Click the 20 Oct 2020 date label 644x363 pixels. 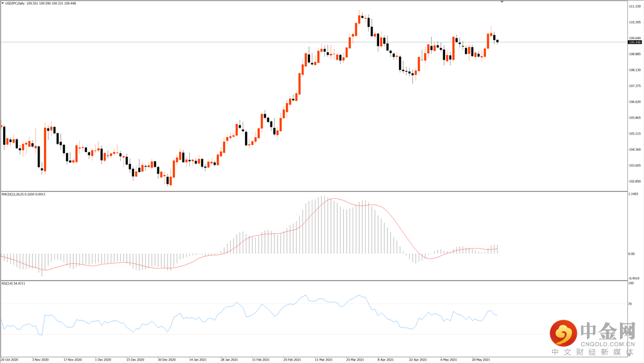10,360
